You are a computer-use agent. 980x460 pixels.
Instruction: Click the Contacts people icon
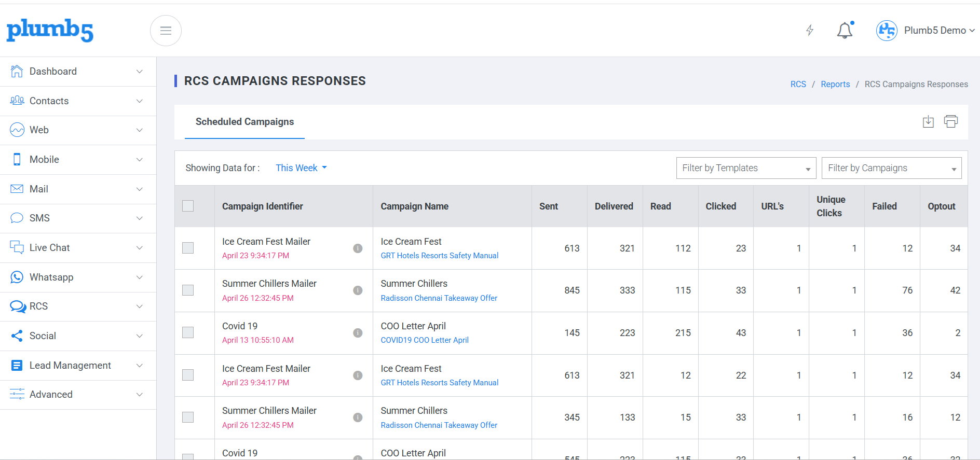pyautogui.click(x=17, y=101)
